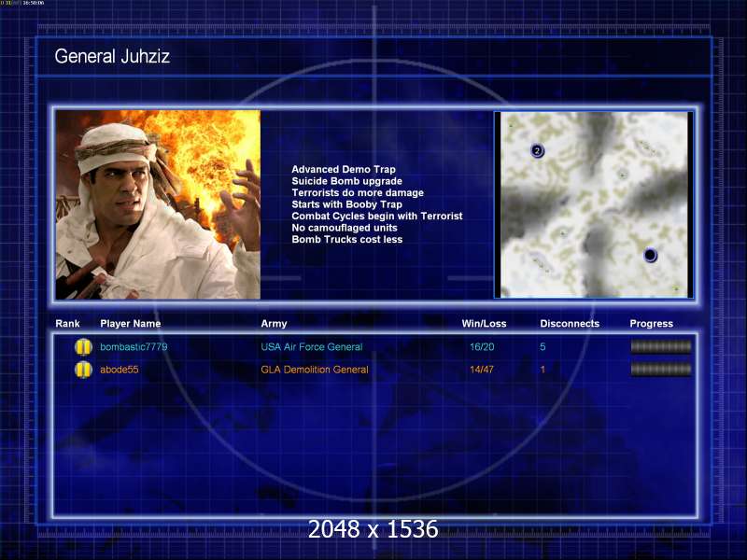Click 'Starts with Booby Trap' line
This screenshot has width=747, height=560.
coord(346,204)
